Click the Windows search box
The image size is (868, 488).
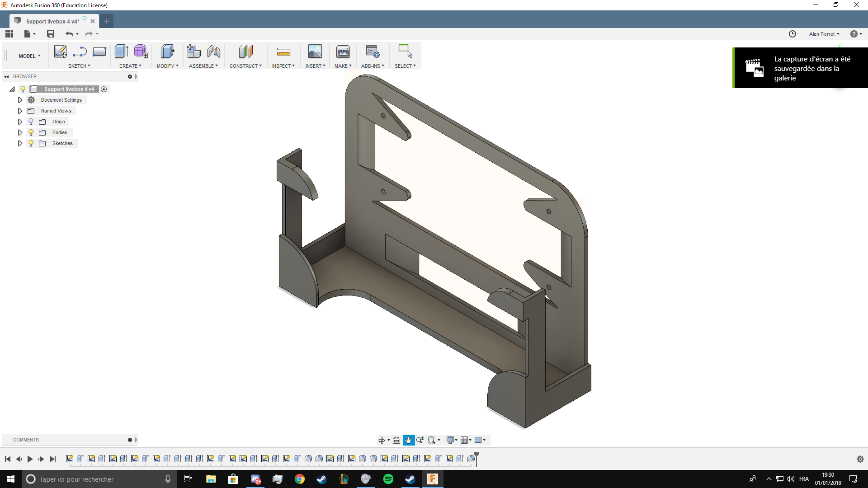(x=99, y=479)
